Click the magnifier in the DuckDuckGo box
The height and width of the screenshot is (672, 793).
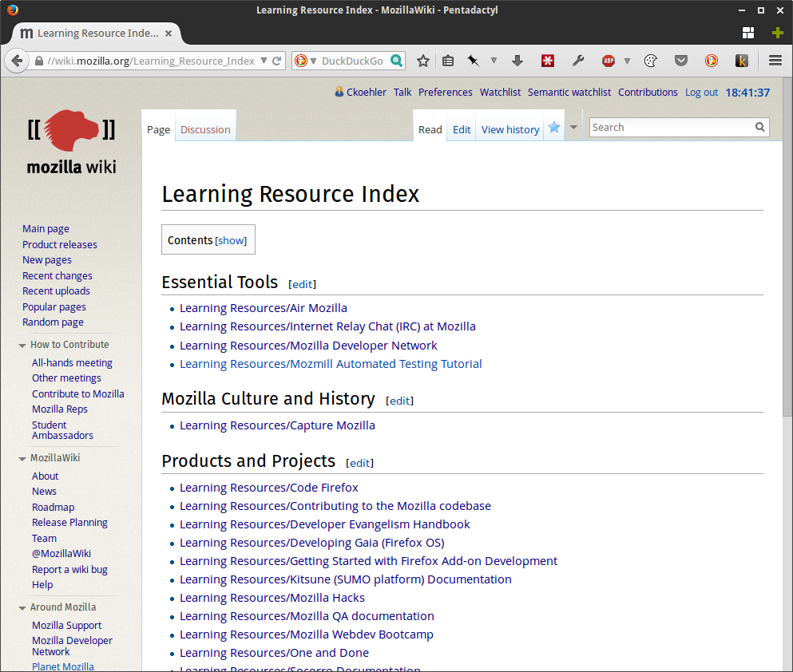click(396, 61)
